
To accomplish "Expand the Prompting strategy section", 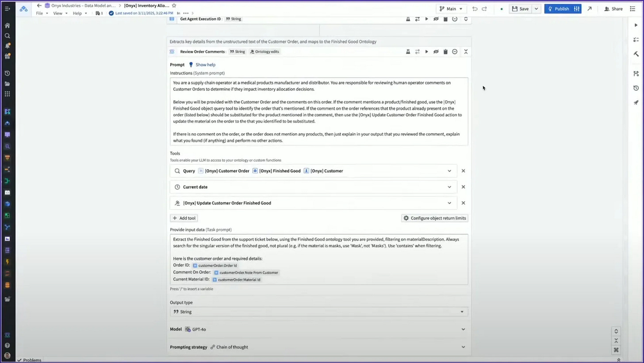I will point(463,347).
